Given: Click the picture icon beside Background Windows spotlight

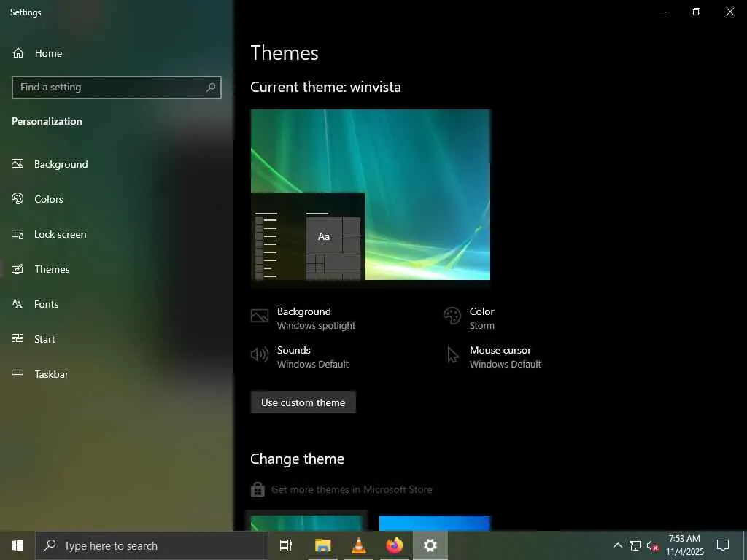Looking at the screenshot, I should click(x=260, y=316).
